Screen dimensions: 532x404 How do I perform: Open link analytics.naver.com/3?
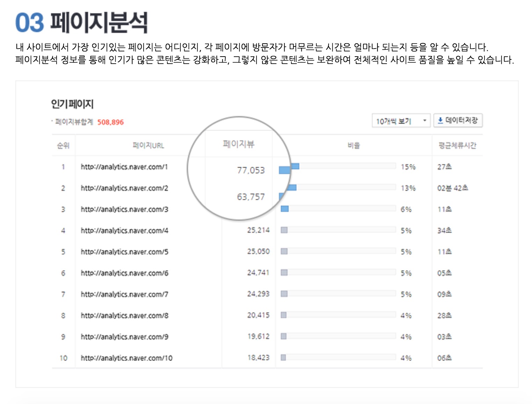(x=124, y=209)
